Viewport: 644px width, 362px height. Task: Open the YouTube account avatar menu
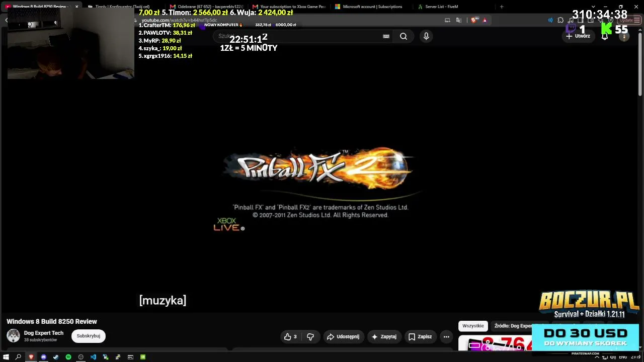click(x=624, y=36)
